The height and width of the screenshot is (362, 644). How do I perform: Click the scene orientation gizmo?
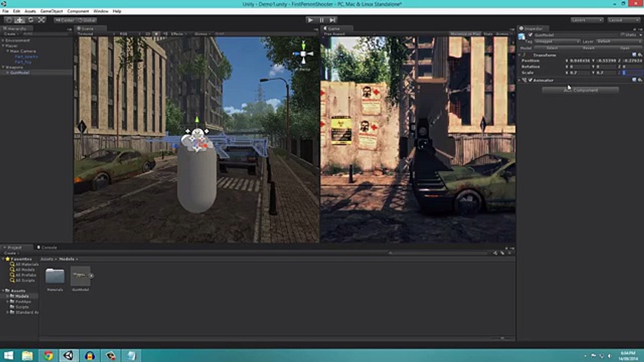(x=303, y=54)
